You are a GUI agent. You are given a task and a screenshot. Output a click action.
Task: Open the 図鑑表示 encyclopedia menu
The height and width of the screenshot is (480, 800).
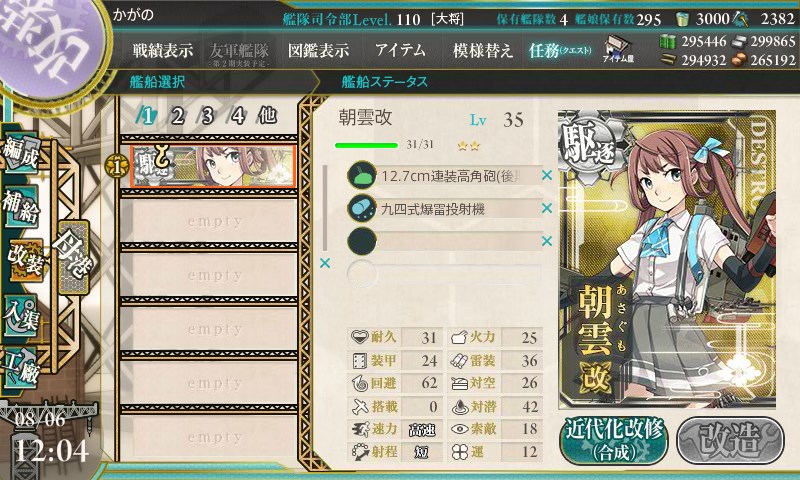[318, 50]
